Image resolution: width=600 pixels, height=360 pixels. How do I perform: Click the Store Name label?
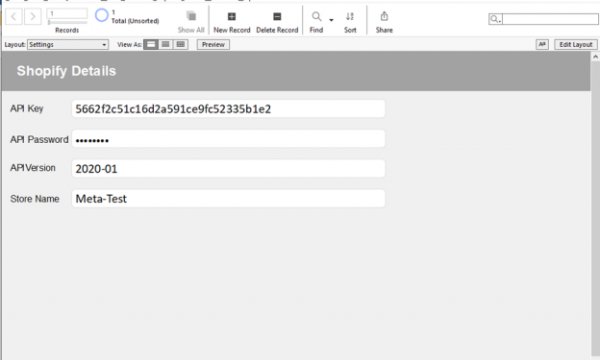pos(35,199)
